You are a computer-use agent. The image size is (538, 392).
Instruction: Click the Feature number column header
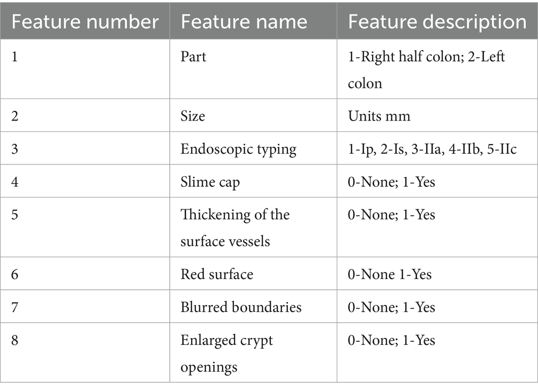85,21
